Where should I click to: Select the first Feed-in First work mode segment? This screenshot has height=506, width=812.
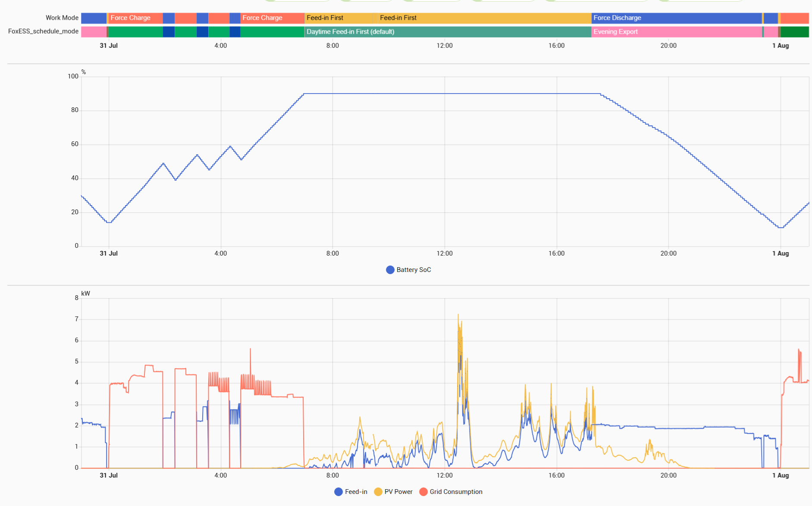339,18
